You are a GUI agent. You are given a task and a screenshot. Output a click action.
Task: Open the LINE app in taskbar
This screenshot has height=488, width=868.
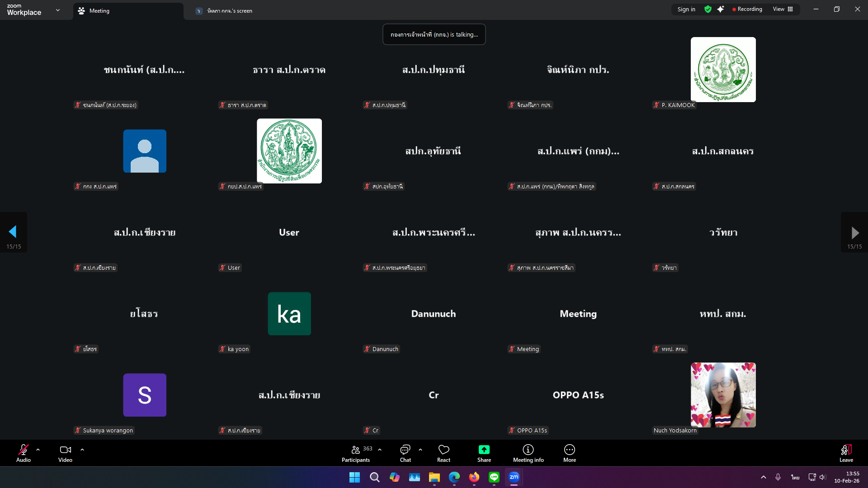pos(494,477)
